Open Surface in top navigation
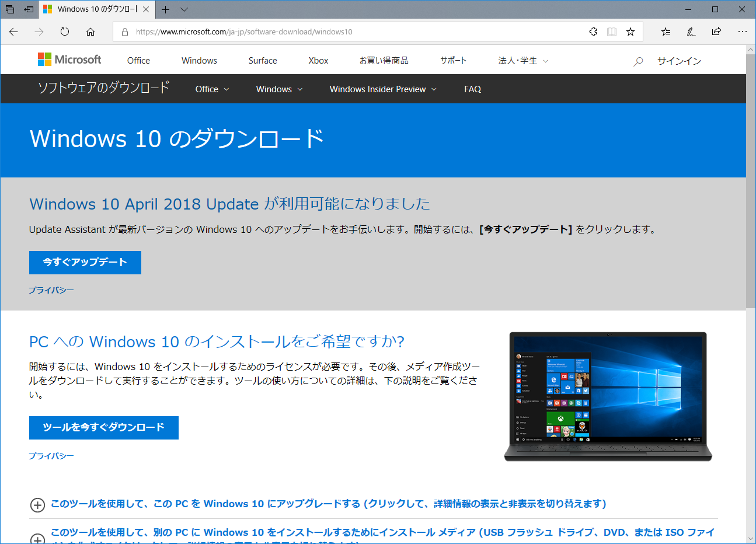Viewport: 756px width, 544px height. tap(263, 61)
